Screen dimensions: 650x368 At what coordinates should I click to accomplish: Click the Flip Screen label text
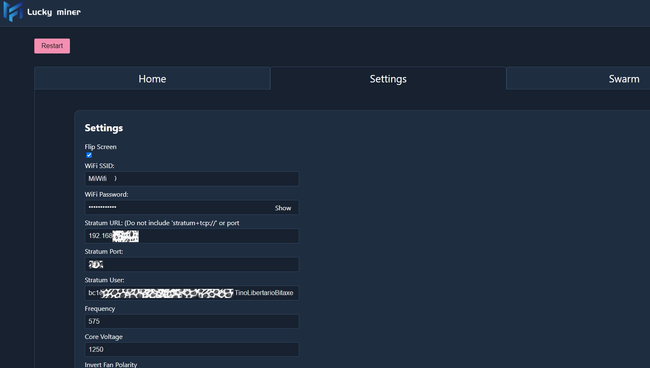point(101,147)
